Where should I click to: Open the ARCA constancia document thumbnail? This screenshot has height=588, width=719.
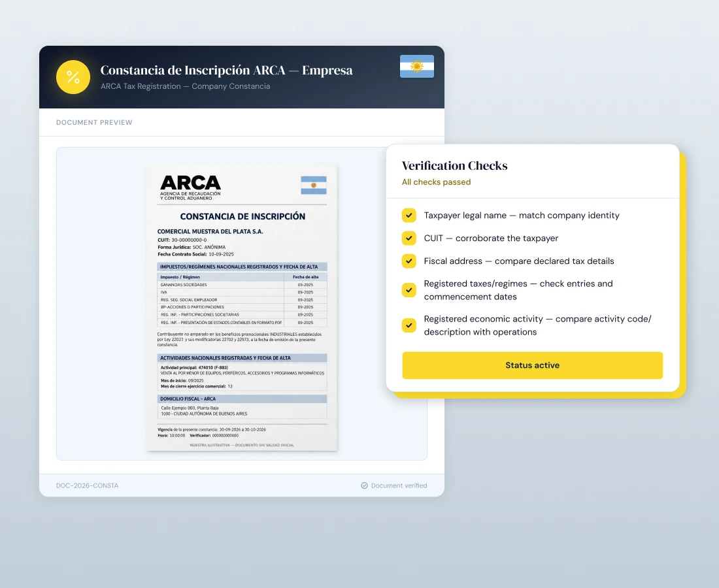tap(242, 308)
